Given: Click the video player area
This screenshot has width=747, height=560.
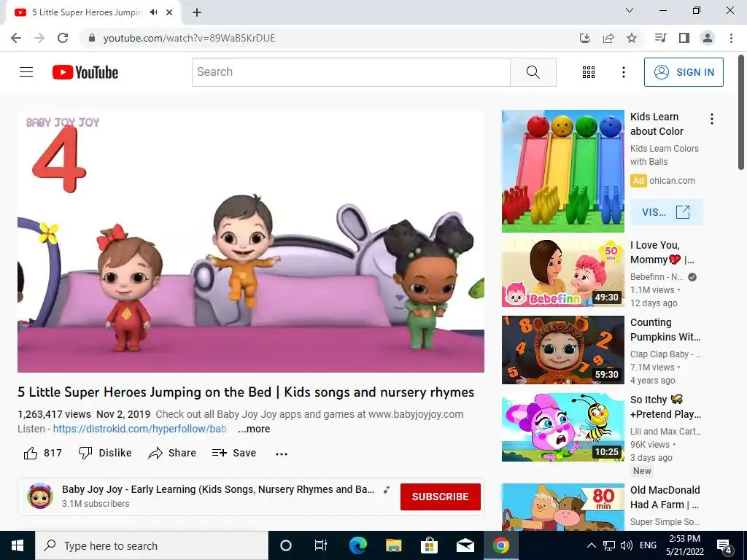Looking at the screenshot, I should click(251, 241).
